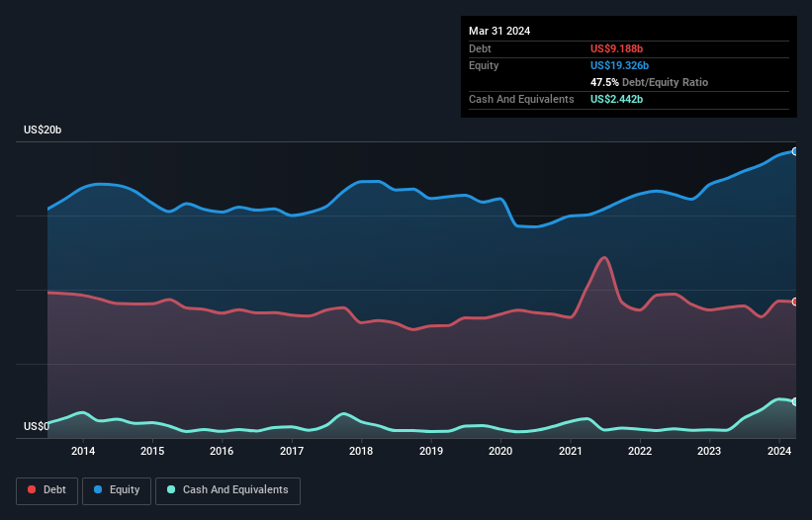The width and height of the screenshot is (812, 520).
Task: Click the 2018 x-axis label
Action: coord(361,451)
